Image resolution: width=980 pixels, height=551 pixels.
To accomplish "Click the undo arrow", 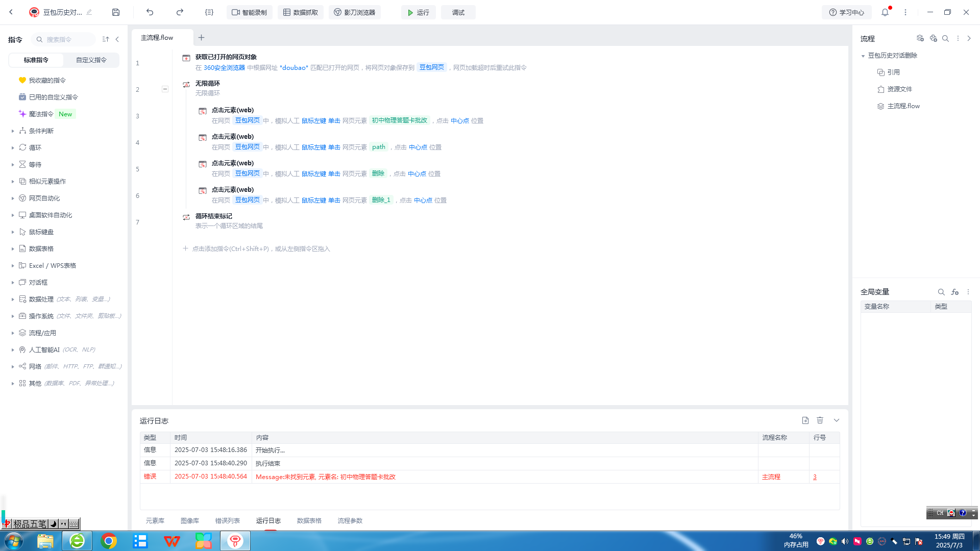I will click(150, 12).
